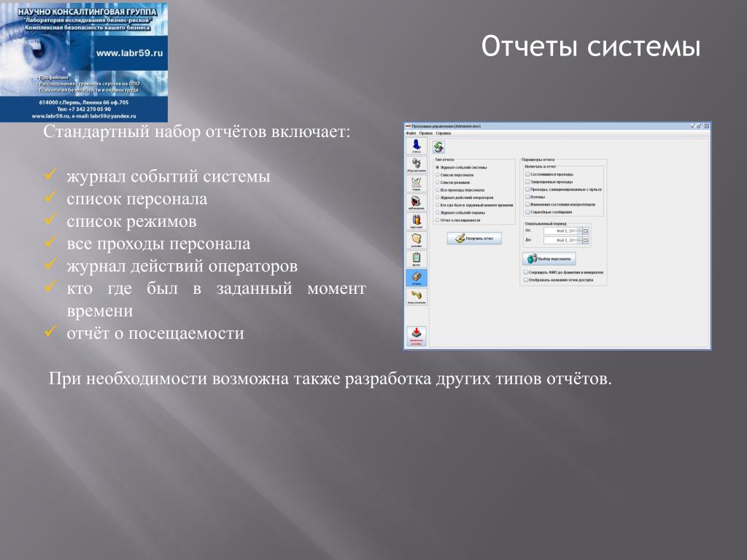
Task: Open calendar picker for the От date
Action: (x=586, y=231)
